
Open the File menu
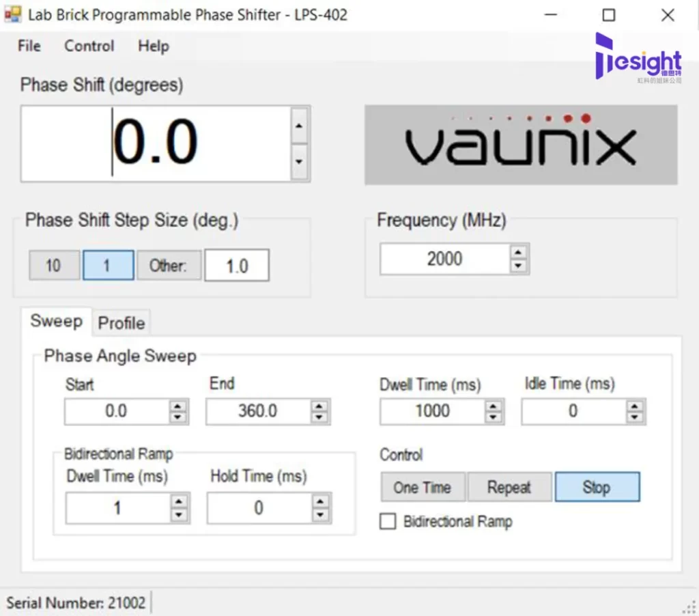click(x=29, y=46)
